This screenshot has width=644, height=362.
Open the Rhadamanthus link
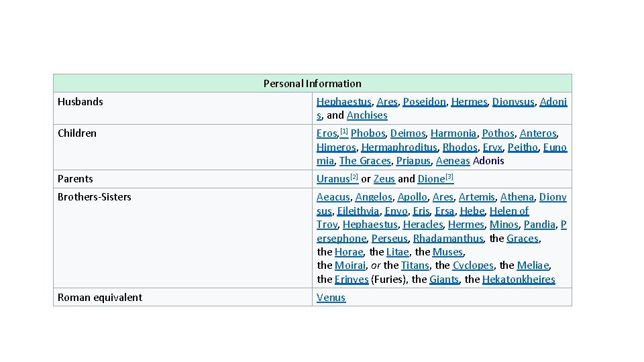point(447,238)
